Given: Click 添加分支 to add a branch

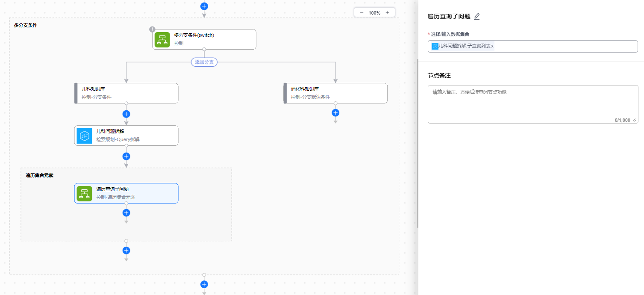Looking at the screenshot, I should (204, 62).
